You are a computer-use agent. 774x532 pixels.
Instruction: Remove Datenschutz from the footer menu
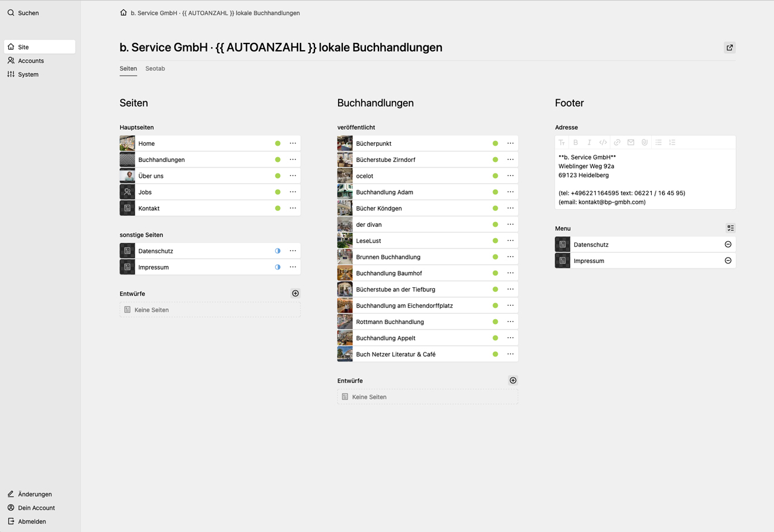point(728,244)
